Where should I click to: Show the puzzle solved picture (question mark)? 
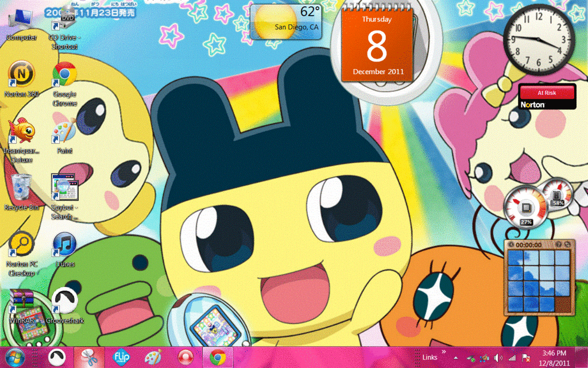coord(558,244)
